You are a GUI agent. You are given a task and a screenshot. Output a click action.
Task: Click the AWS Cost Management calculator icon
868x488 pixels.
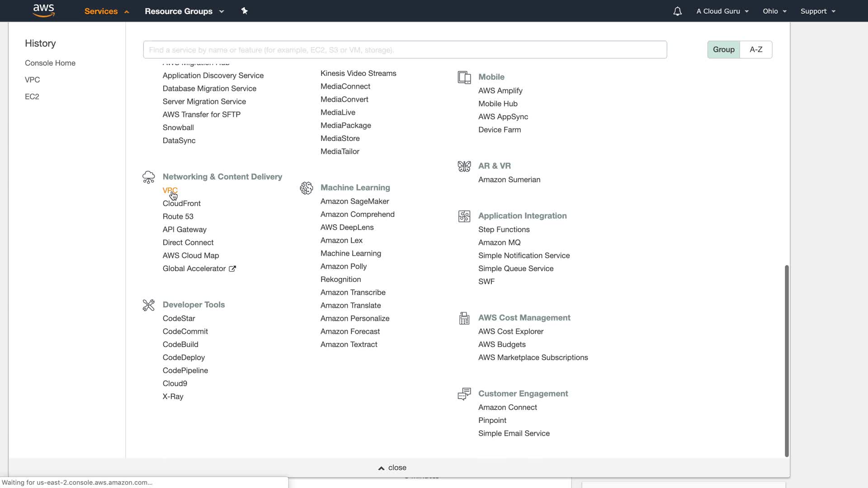[x=464, y=318]
